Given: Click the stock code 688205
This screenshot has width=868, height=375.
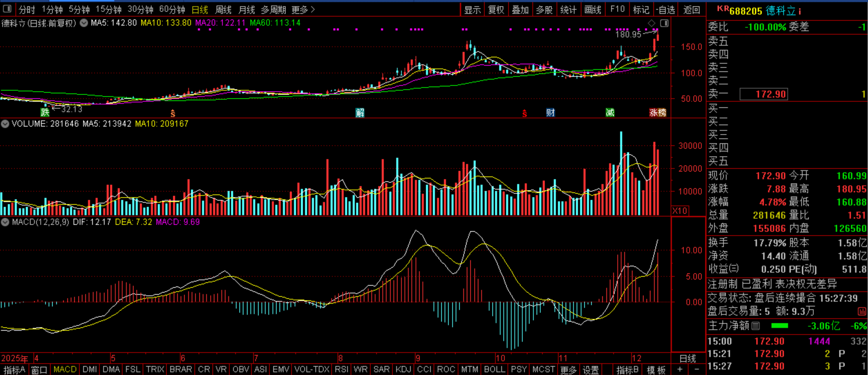Looking at the screenshot, I should tap(746, 11).
